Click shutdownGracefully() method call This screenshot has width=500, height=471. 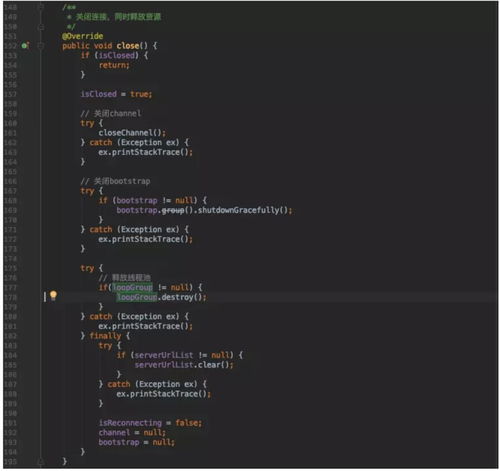point(243,210)
